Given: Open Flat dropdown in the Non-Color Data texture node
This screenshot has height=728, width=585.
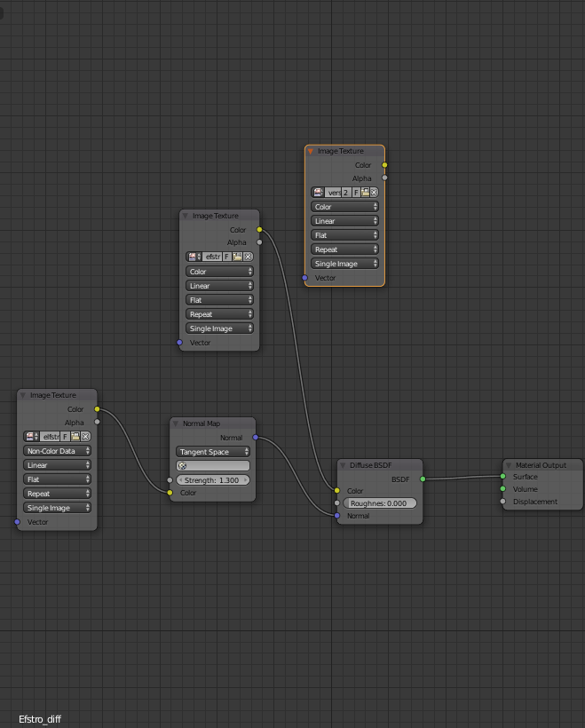Looking at the screenshot, I should click(x=57, y=479).
